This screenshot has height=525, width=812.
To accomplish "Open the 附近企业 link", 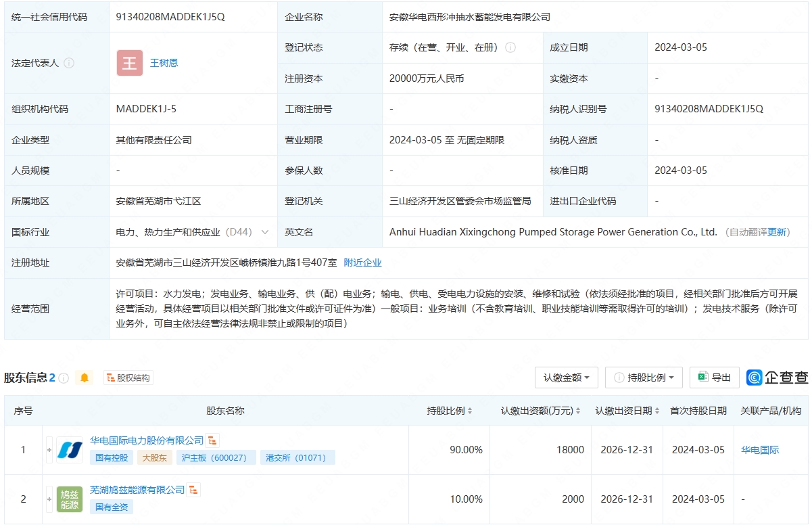I will pos(362,262).
